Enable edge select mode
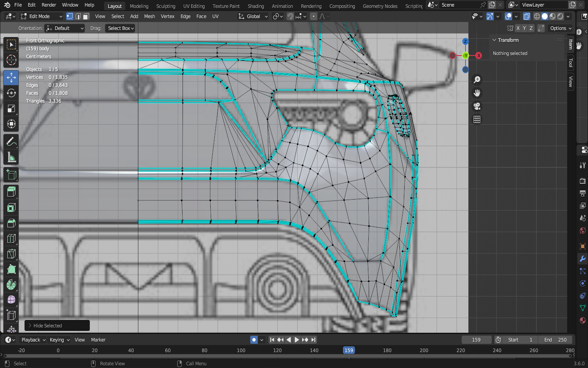 [78, 16]
